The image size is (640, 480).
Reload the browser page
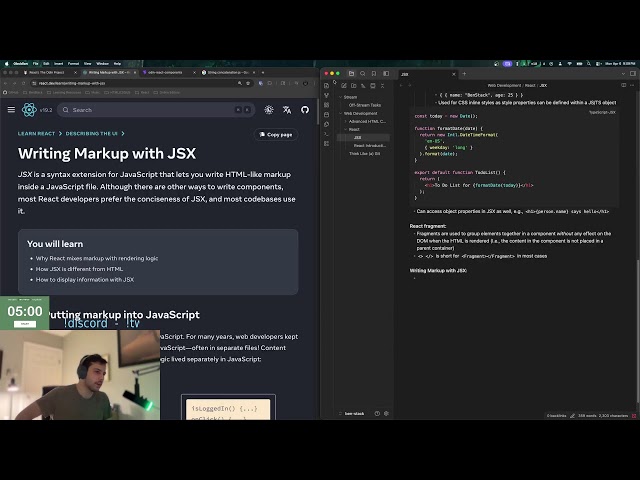(24, 83)
